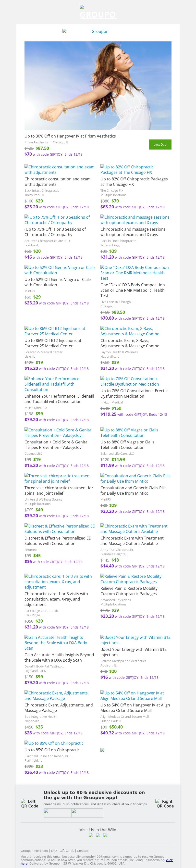
Task: Click the hero photo of the woman outdoors
Action: [98, 85]
